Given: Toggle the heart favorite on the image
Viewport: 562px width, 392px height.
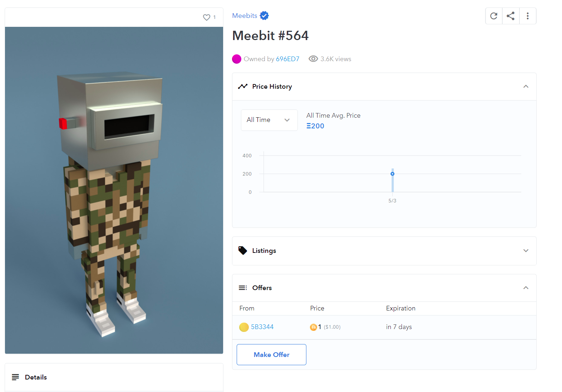Looking at the screenshot, I should click(x=207, y=17).
